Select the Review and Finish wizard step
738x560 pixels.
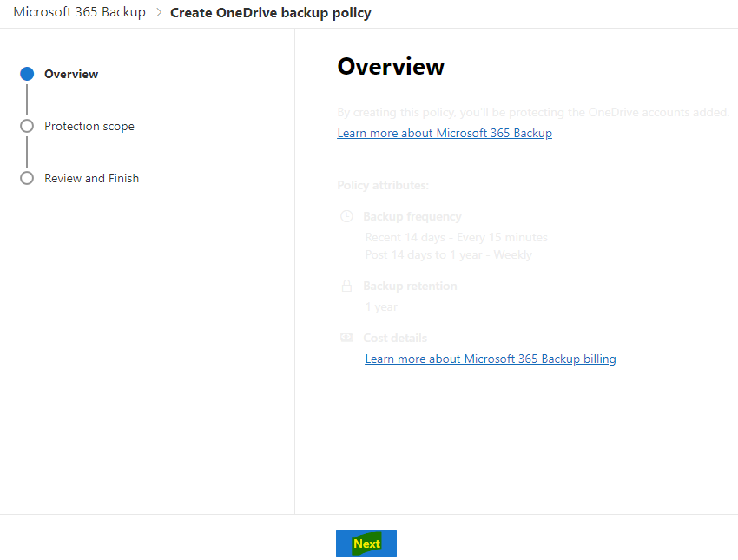click(91, 178)
